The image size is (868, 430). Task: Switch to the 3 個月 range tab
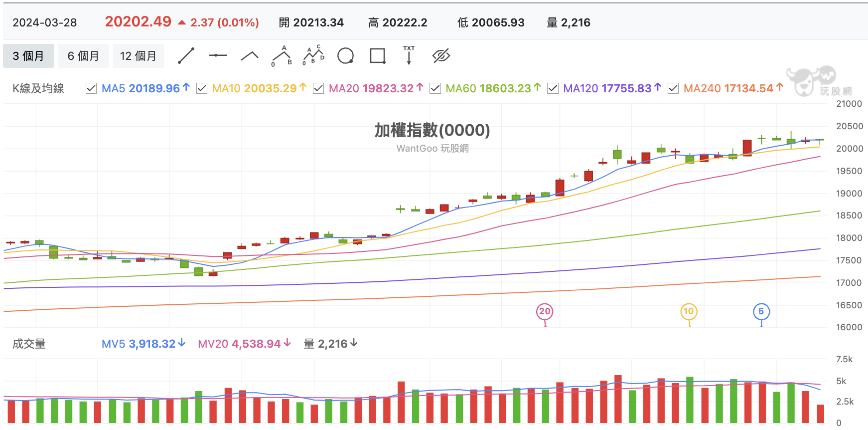(x=28, y=56)
